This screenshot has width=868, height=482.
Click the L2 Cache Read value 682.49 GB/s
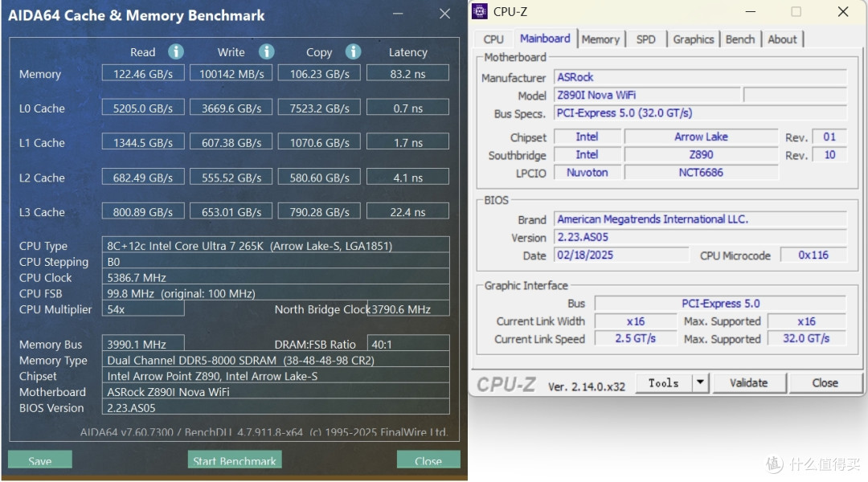[143, 177]
